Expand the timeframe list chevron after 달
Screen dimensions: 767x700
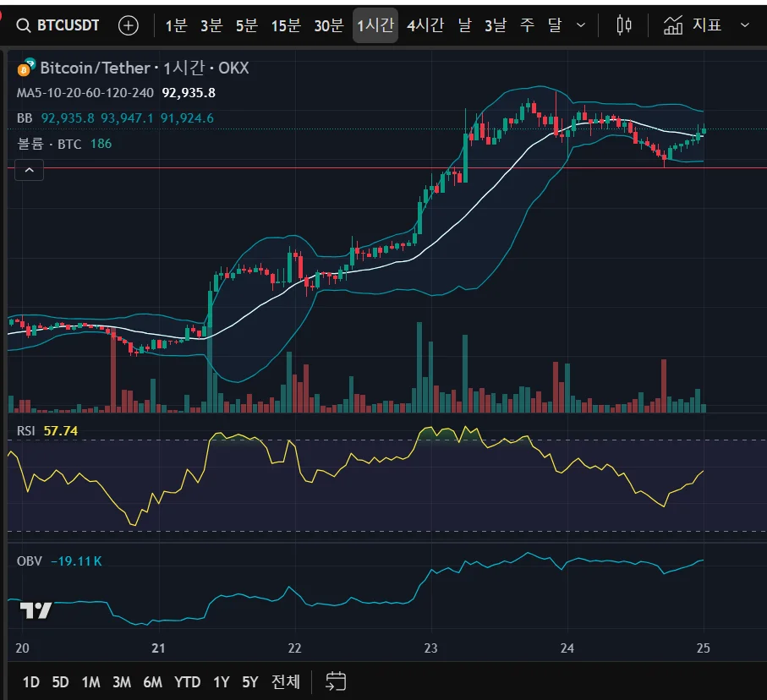pos(581,25)
